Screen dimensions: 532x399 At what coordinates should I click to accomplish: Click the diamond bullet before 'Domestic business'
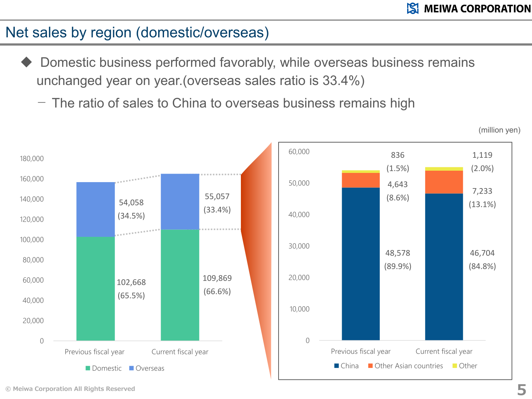[27, 62]
